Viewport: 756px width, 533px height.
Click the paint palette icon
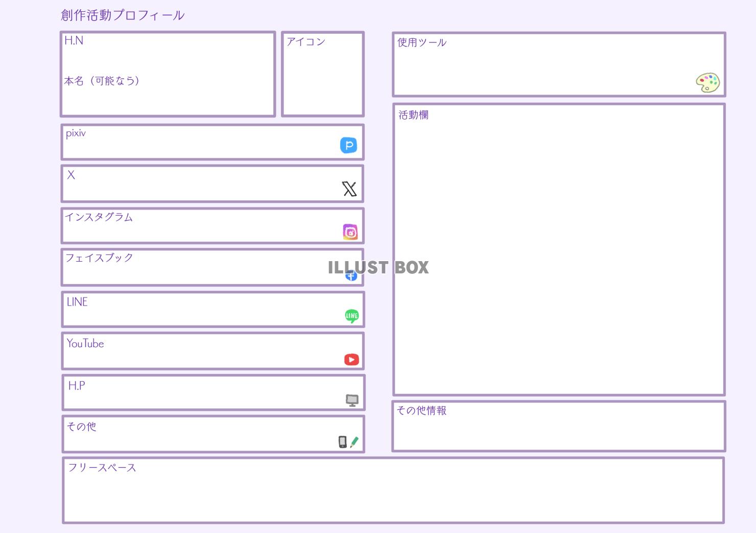[707, 83]
